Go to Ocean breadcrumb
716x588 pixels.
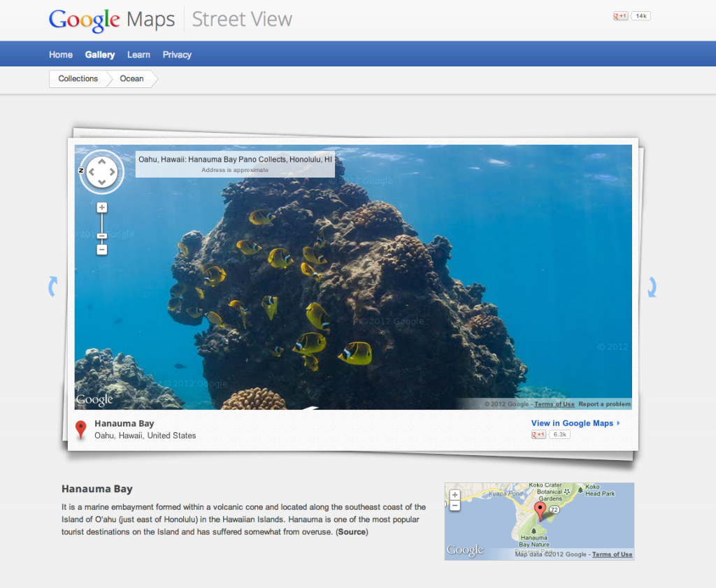132,78
